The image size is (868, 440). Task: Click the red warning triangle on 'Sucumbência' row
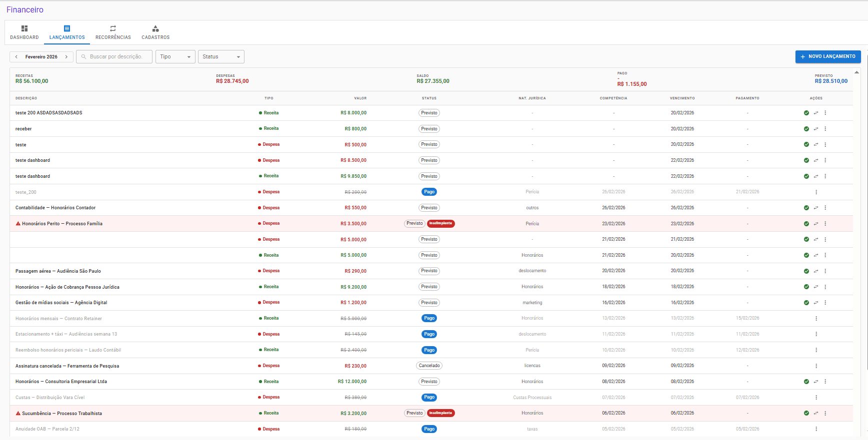[18, 414]
